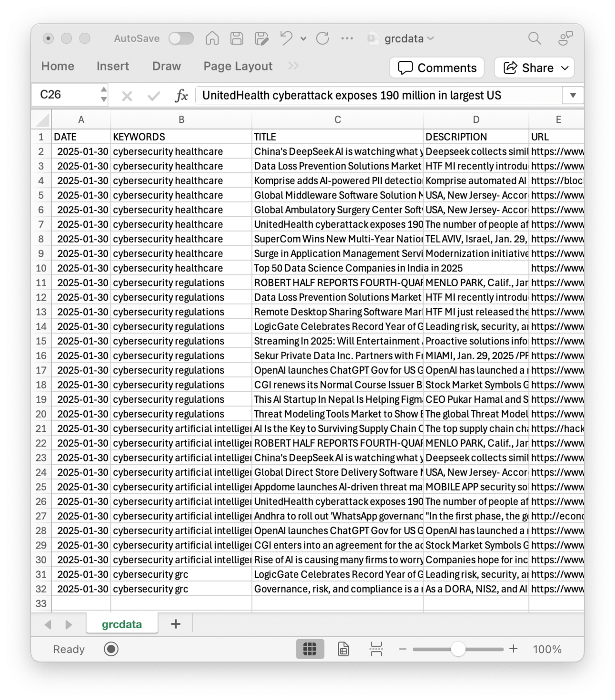Click the URL header cell
The image size is (615, 700).
point(556,137)
